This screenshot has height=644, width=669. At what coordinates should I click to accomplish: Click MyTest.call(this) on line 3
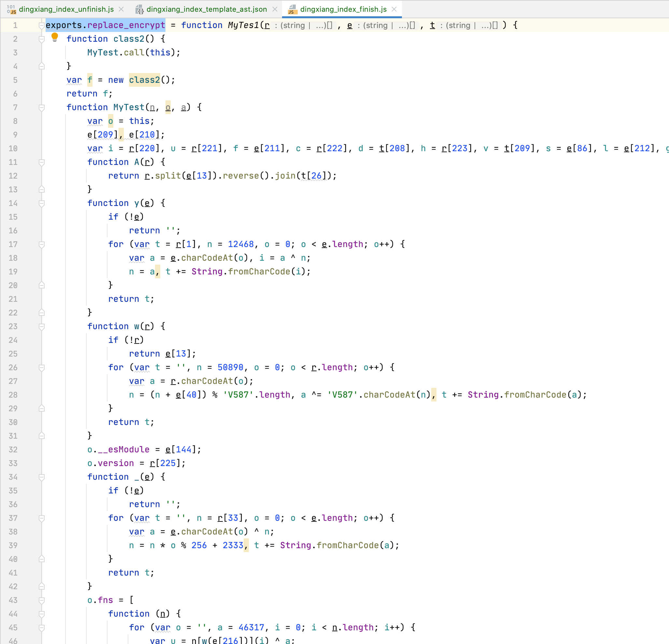tap(134, 52)
